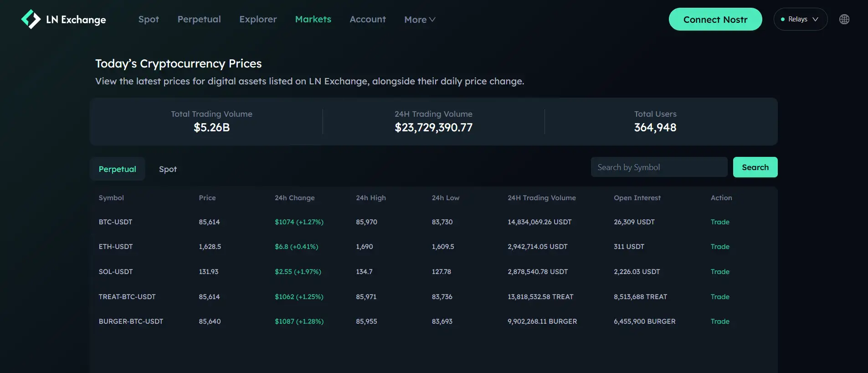Click the green relay status dot
868x373 pixels.
click(x=782, y=19)
